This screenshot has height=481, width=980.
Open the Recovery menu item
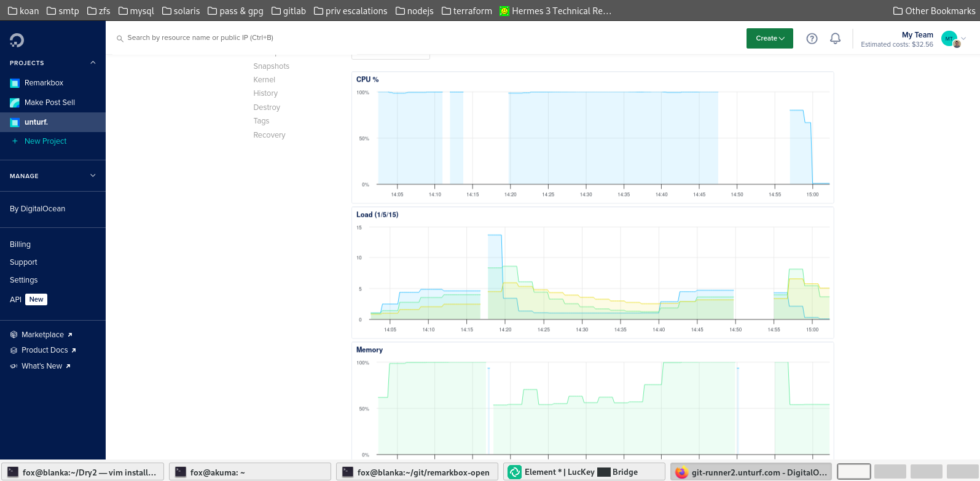coord(269,135)
